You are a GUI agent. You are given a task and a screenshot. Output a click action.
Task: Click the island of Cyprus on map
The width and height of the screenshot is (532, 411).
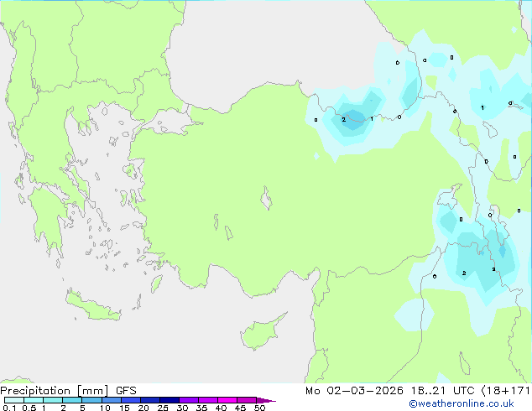(x=259, y=332)
